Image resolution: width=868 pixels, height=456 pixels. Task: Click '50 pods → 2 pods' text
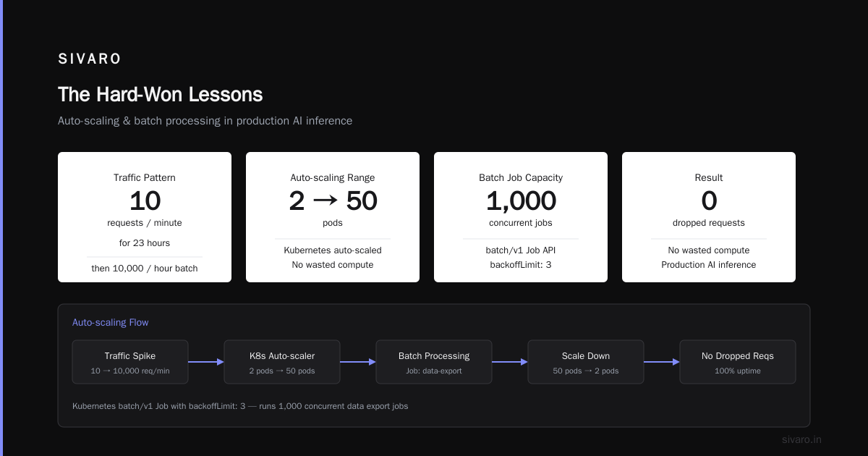click(x=586, y=371)
